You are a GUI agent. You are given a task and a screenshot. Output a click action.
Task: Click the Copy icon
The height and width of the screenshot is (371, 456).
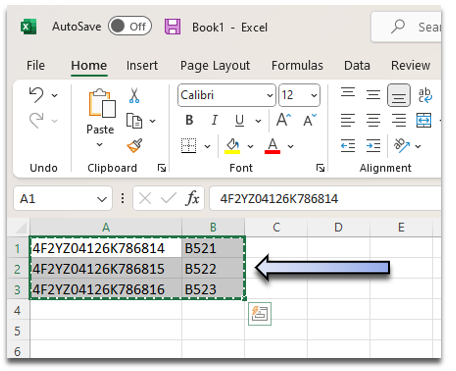(x=134, y=121)
